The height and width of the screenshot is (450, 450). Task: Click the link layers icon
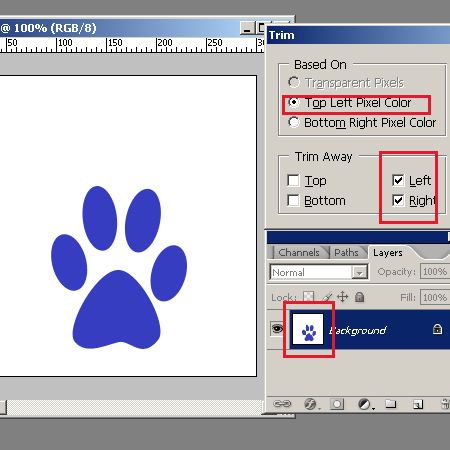click(282, 404)
